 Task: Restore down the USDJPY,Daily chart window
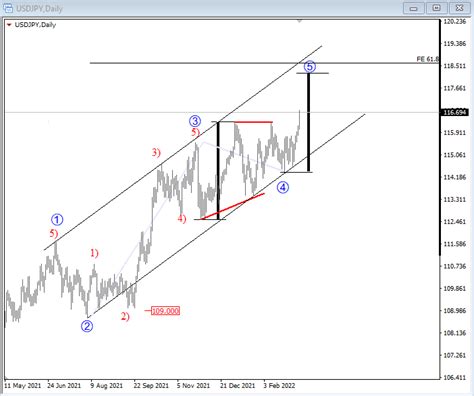coord(436,8)
